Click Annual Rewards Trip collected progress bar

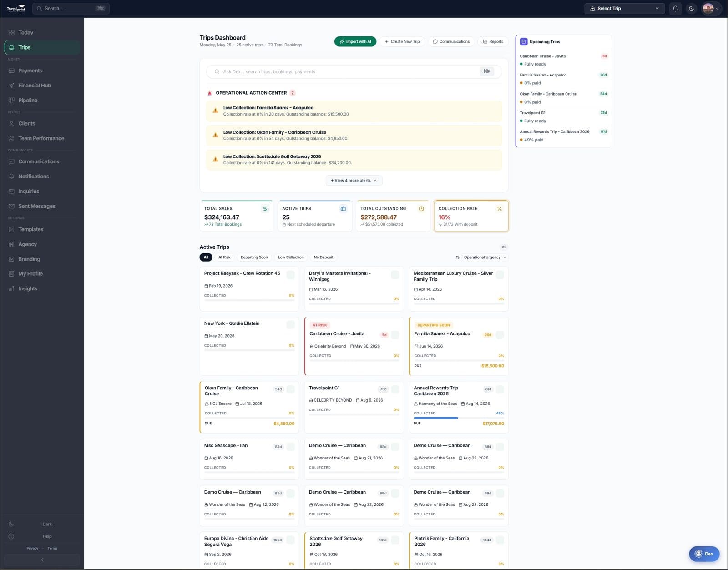tap(459, 418)
